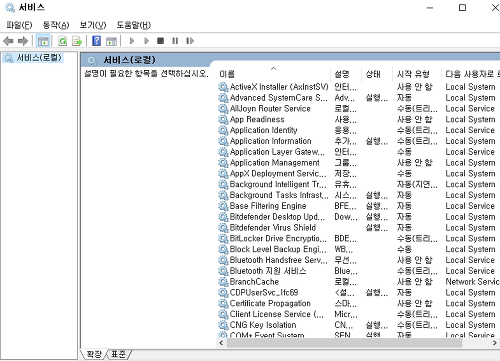
Task: Open the 동작(A) menu
Action: tap(56, 25)
